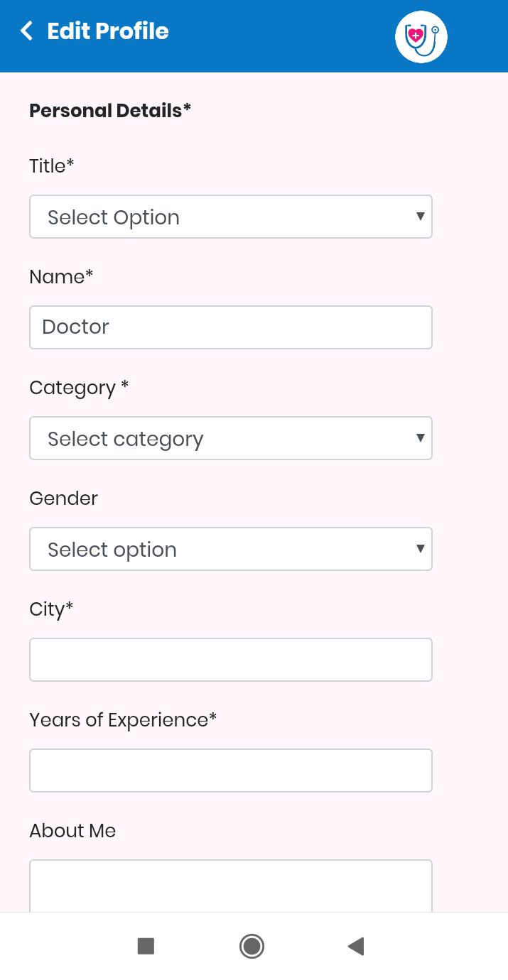Expand the Select category dropdown
Image resolution: width=508 pixels, height=980 pixels.
[x=231, y=438]
